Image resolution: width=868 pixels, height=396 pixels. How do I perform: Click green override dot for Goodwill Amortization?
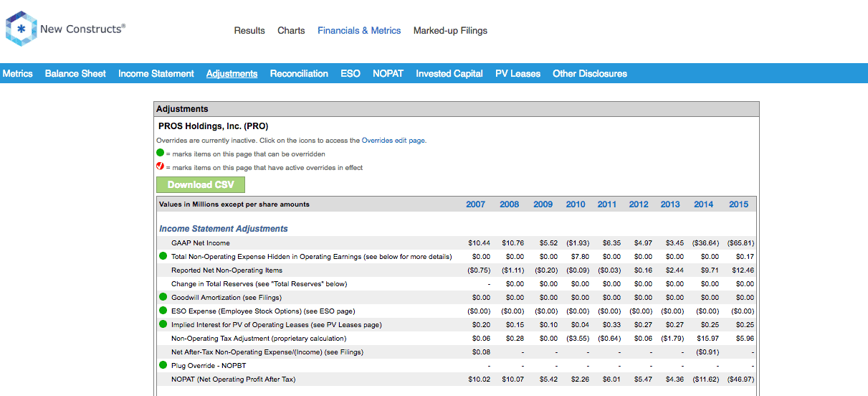click(x=163, y=297)
